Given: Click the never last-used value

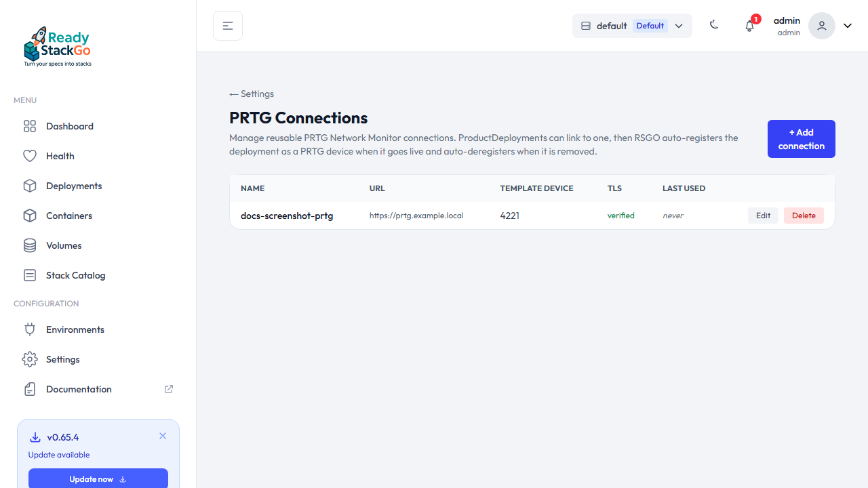Looking at the screenshot, I should click(x=673, y=216).
